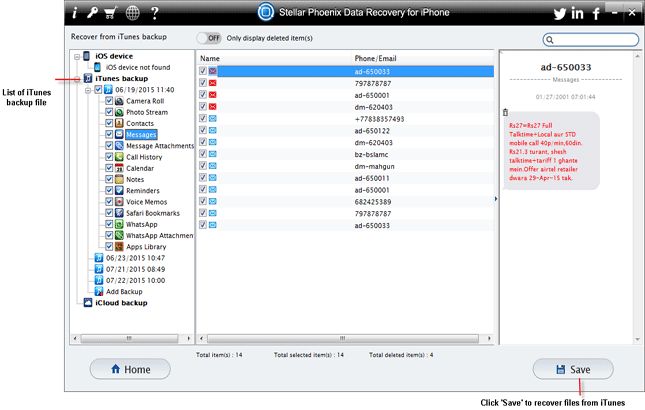Click the WhatsApp icon

119,224
